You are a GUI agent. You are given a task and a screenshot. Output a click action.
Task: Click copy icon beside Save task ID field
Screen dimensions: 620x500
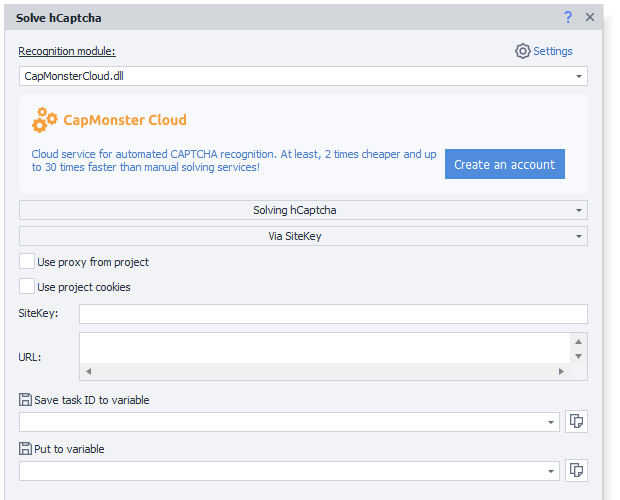coord(576,422)
